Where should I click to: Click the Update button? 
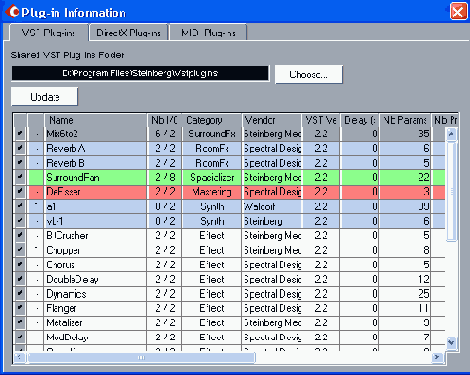coord(44,97)
